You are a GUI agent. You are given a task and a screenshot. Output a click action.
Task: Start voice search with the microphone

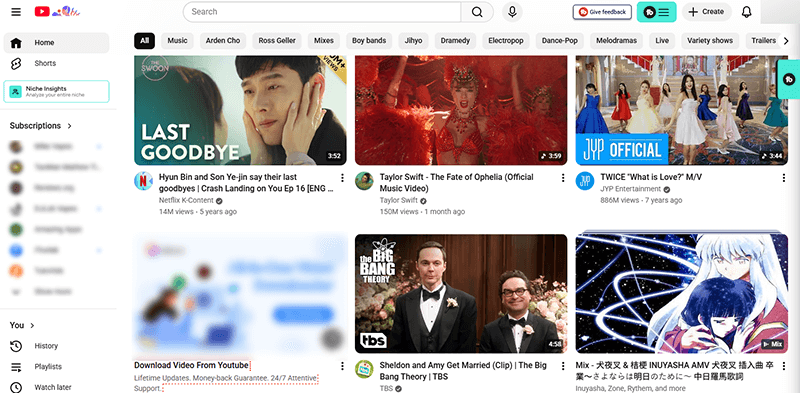click(512, 12)
